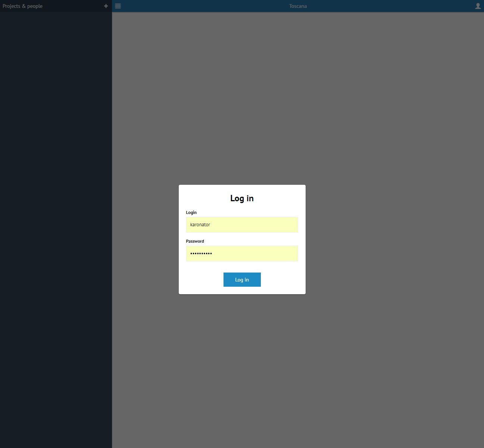Click the Toscana title in top bar

pos(298,6)
